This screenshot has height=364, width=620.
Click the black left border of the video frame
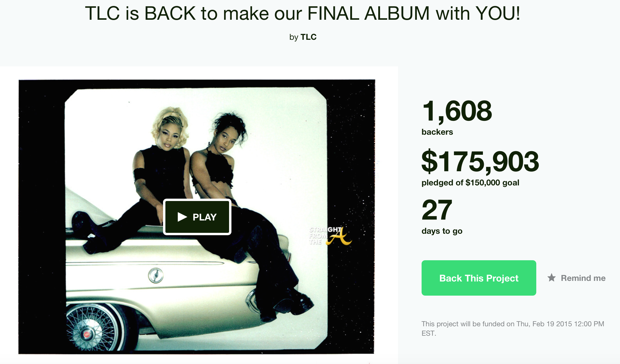[x=41, y=217]
